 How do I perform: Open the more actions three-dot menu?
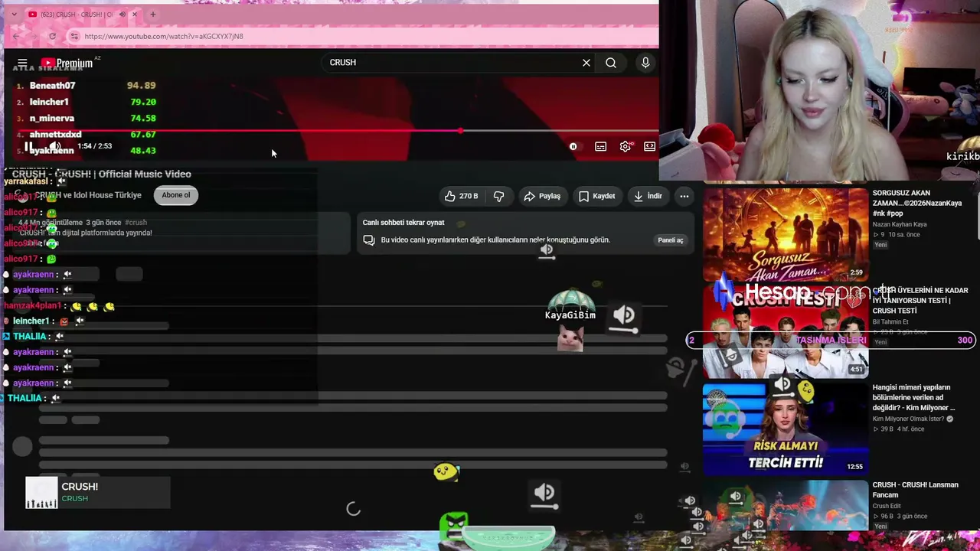tap(684, 196)
